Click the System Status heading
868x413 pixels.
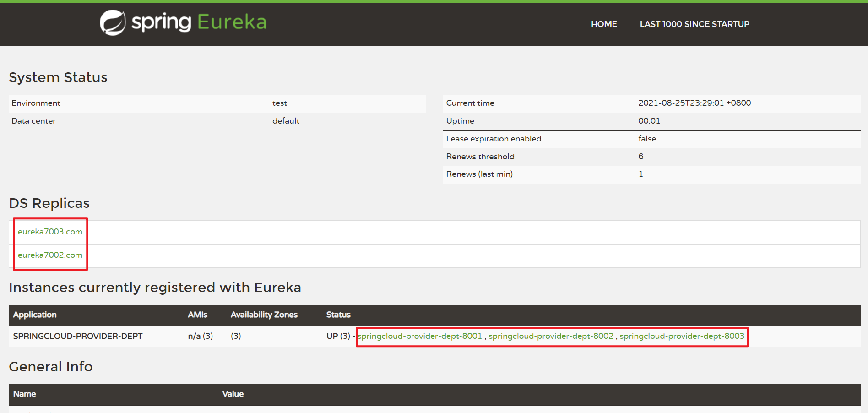pos(58,77)
